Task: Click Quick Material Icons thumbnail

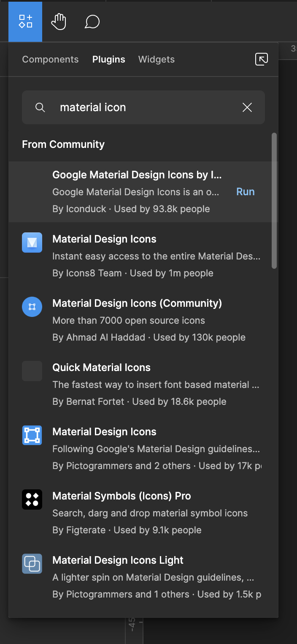Action: coord(32,371)
